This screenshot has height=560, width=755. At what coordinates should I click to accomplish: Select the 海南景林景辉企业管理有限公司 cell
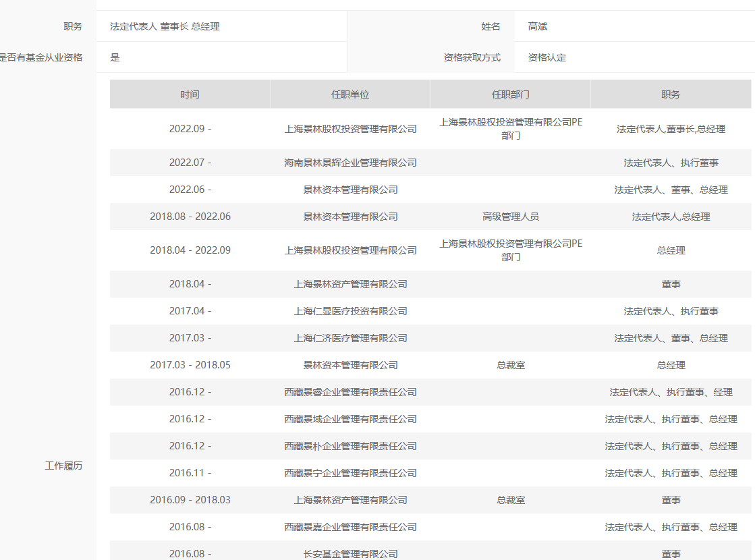tap(350, 163)
